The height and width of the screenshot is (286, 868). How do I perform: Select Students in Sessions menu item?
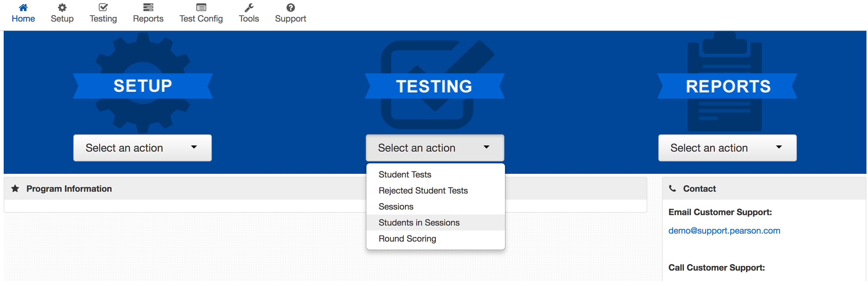(x=419, y=223)
